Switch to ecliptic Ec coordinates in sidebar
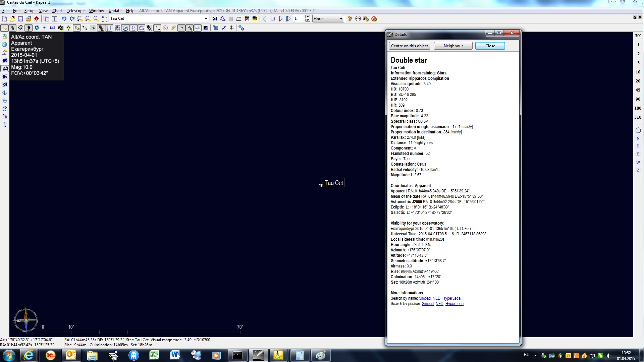This screenshot has height=362, width=644. pos(5,77)
